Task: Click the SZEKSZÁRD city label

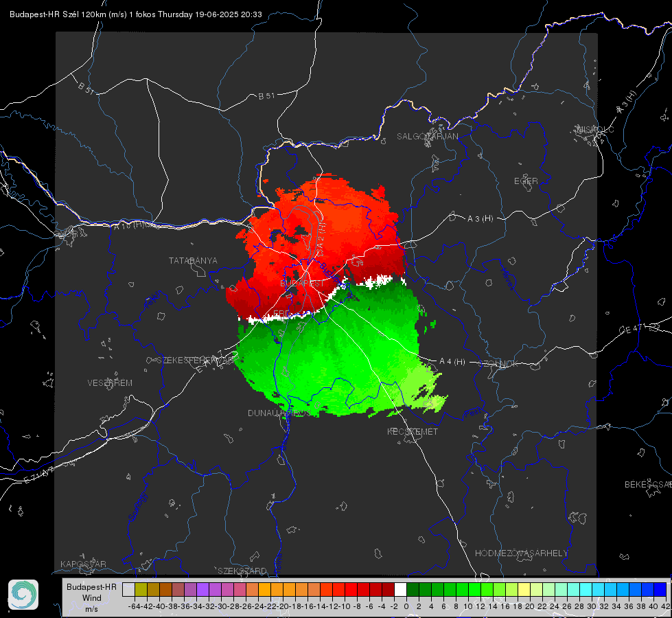Action: [242, 571]
